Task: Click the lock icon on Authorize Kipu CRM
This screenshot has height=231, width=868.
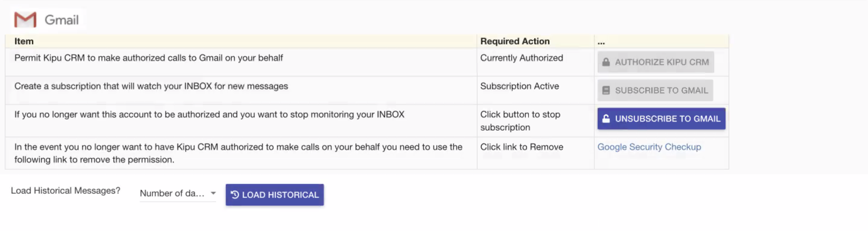Action: click(x=606, y=62)
